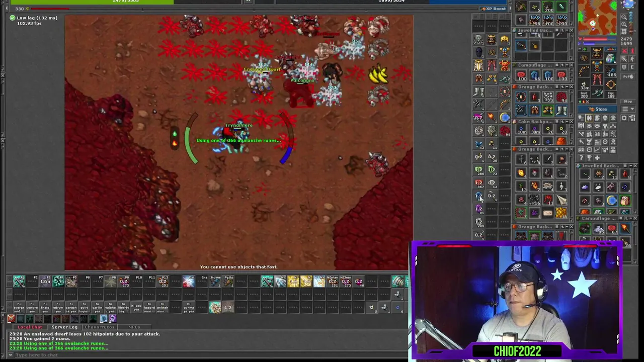Minimize the first Jewelled Backpack container
This screenshot has width=644, height=362.
(567, 30)
